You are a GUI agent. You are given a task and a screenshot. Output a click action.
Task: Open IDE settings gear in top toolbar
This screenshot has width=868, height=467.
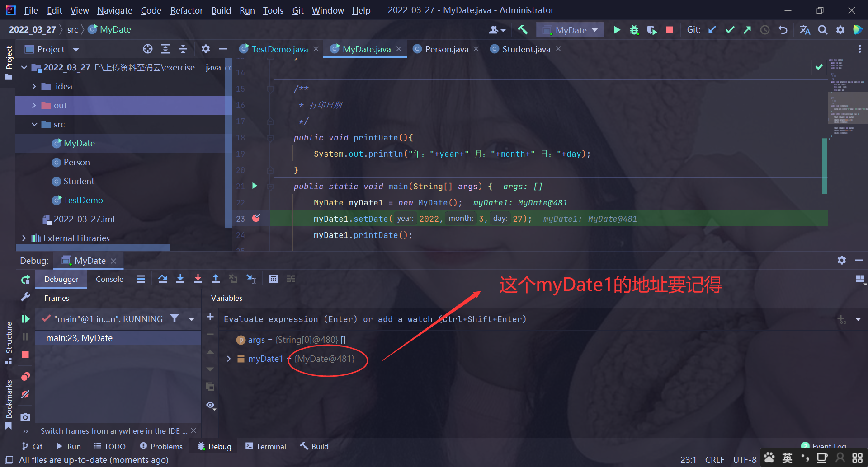[840, 30]
